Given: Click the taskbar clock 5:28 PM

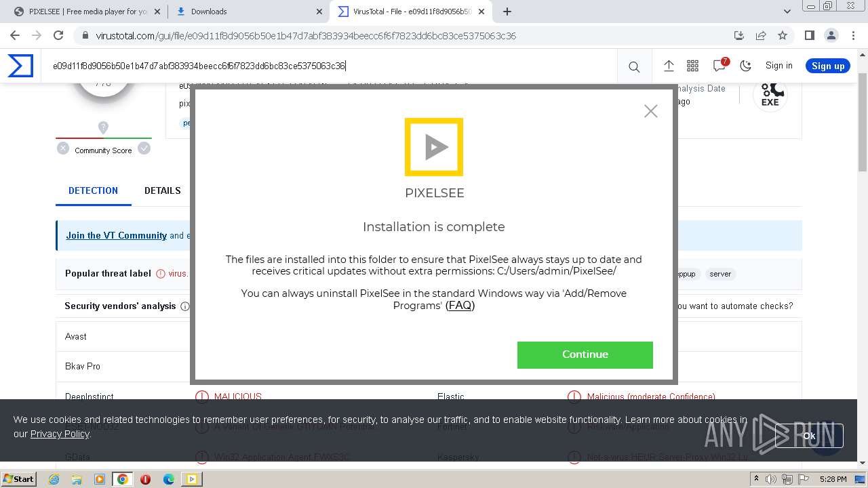Looking at the screenshot, I should pos(833,479).
